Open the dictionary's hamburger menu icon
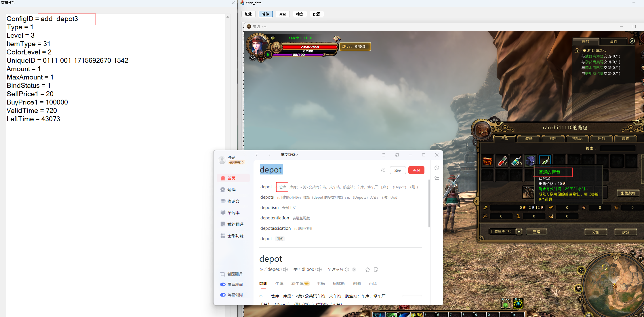This screenshot has height=317, width=644. pos(384,155)
